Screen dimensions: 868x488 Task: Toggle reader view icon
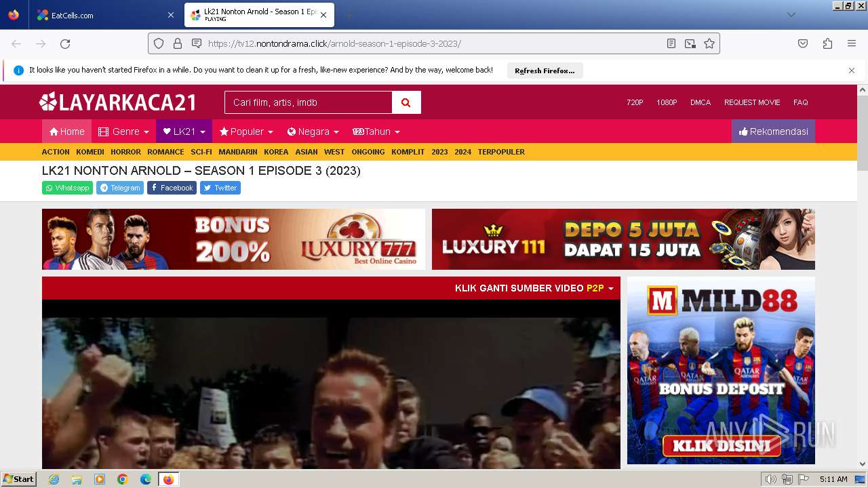[671, 43]
